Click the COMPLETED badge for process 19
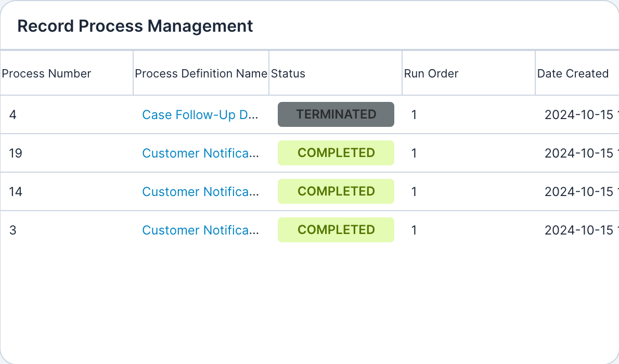This screenshot has width=619, height=364. pyautogui.click(x=336, y=153)
